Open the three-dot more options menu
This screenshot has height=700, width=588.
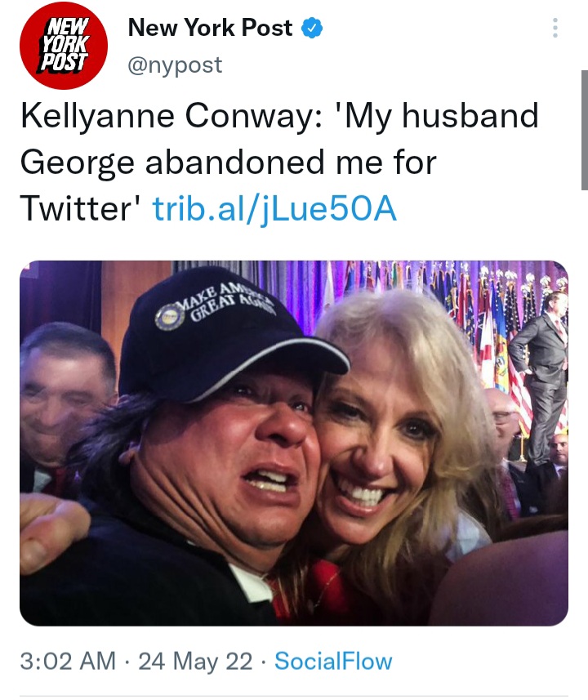555,29
